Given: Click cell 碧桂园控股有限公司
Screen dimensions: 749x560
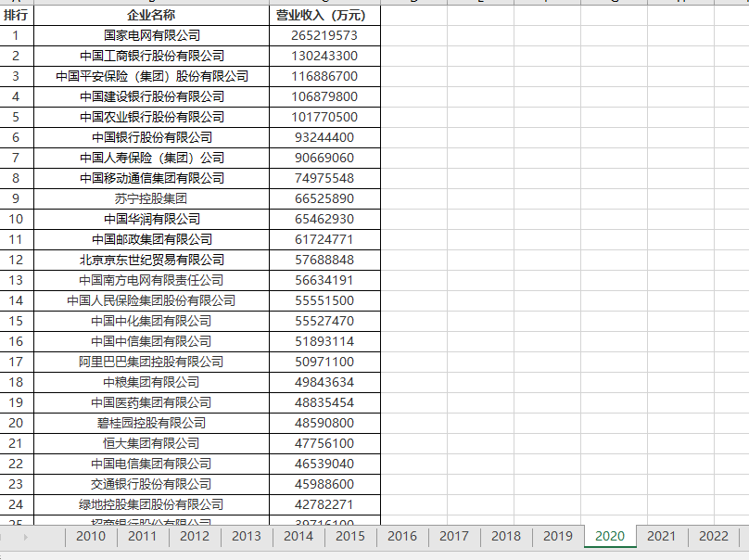Looking at the screenshot, I should pos(151,423).
